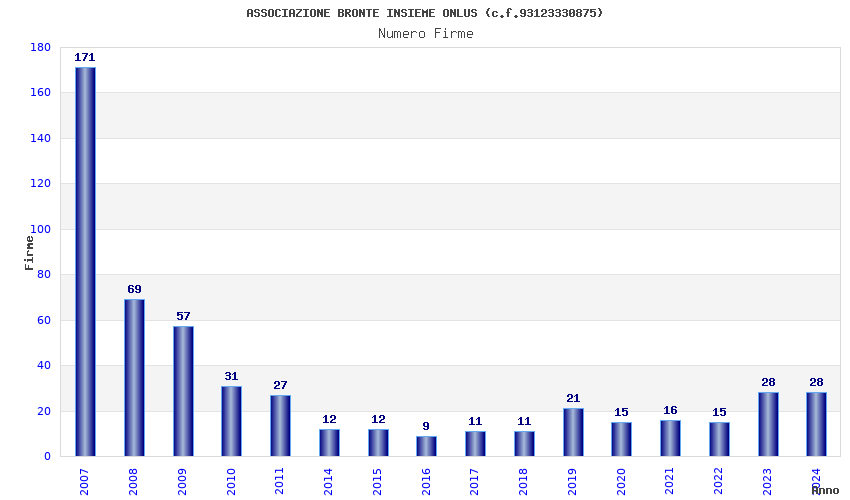Click the 'Firme' vertical axis label

click(29, 253)
